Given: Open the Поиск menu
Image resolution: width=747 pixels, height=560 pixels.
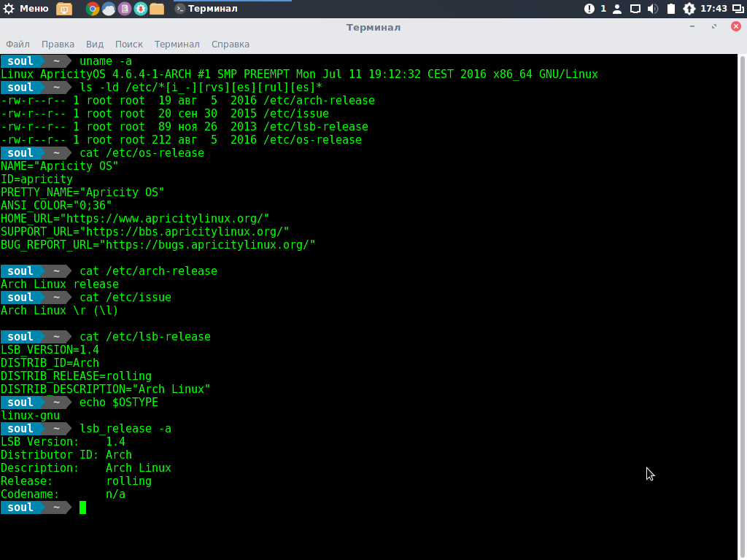Looking at the screenshot, I should [128, 44].
